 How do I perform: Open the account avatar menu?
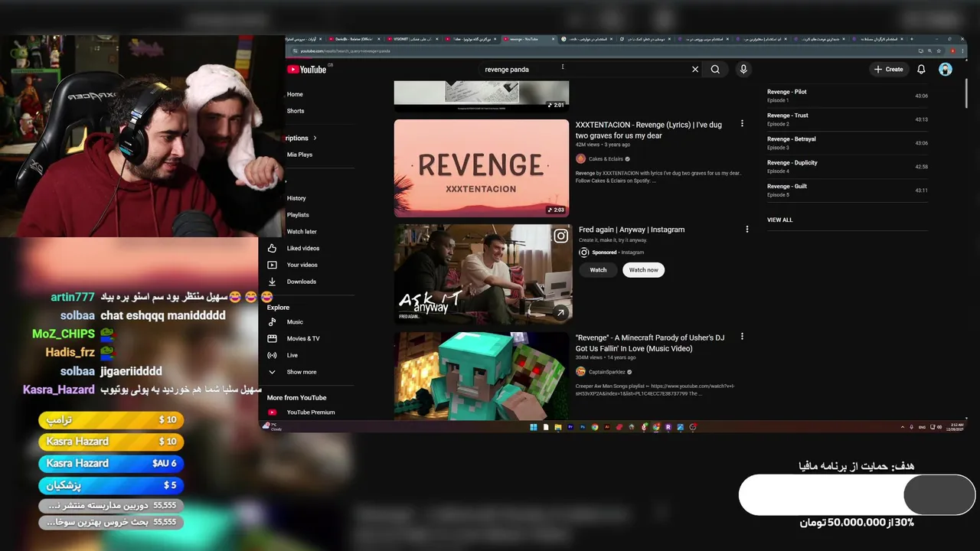pyautogui.click(x=946, y=70)
